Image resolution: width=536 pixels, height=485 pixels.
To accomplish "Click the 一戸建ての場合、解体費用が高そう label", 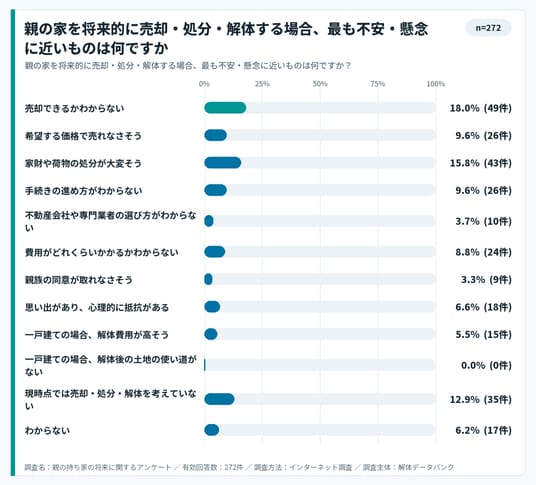I will pos(97,335).
